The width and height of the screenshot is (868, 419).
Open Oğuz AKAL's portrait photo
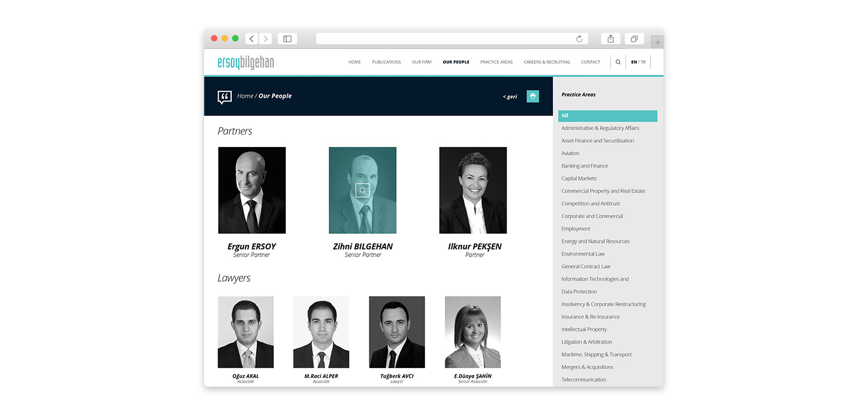coord(246,332)
